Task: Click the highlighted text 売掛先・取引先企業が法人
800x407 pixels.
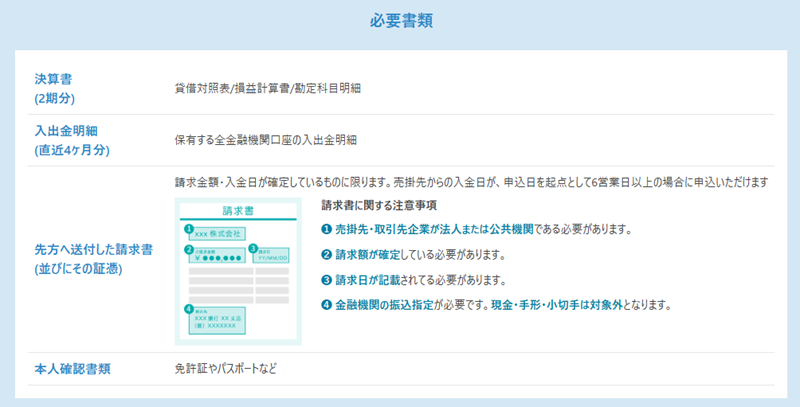Action: (411, 229)
